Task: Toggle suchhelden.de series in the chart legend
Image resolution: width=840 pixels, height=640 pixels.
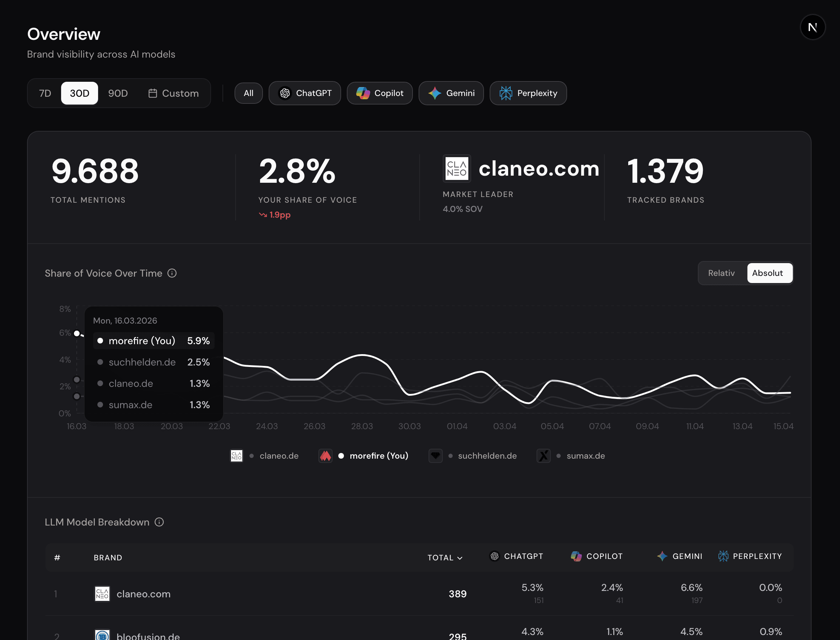Action: [473, 455]
